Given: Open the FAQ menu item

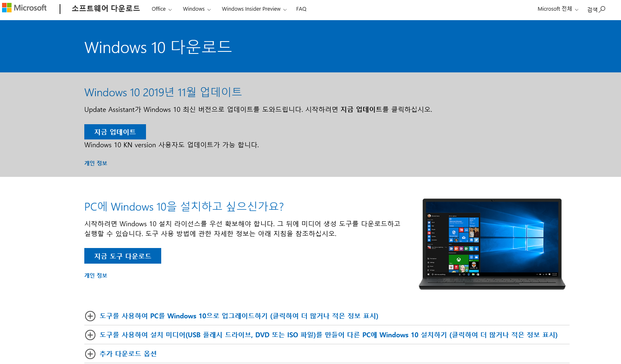Looking at the screenshot, I should (301, 9).
